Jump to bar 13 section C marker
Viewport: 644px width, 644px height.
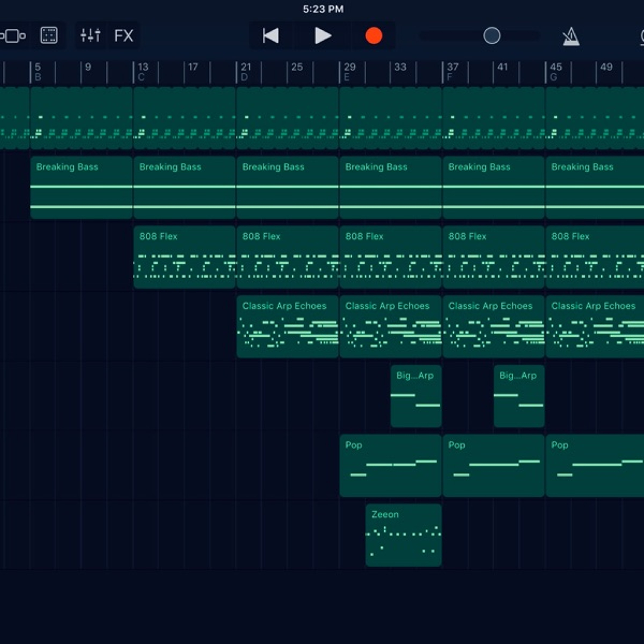143,72
